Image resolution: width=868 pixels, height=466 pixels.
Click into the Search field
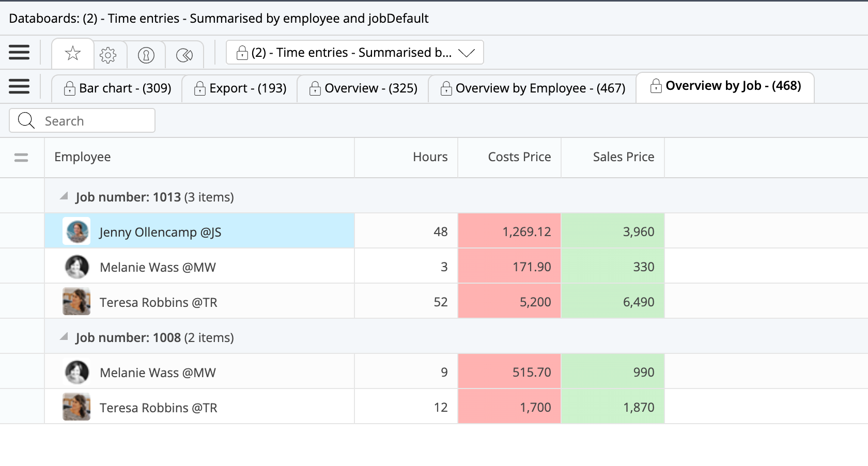pyautogui.click(x=82, y=120)
